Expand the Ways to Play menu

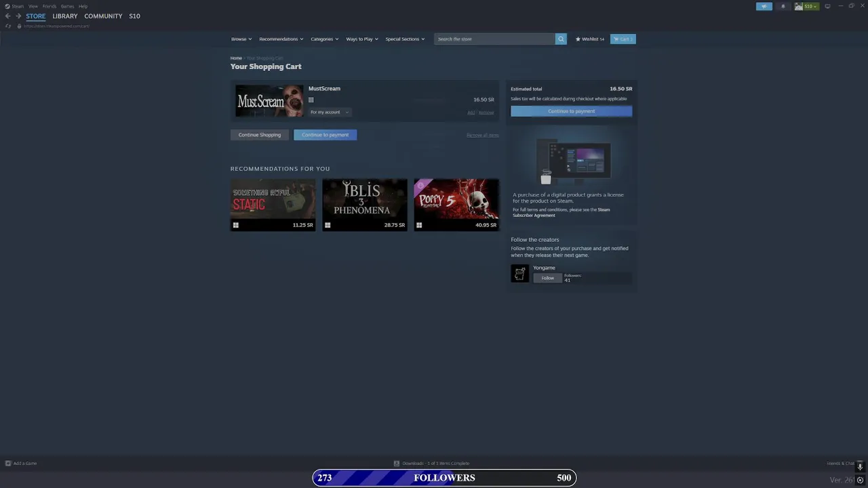pyautogui.click(x=362, y=39)
